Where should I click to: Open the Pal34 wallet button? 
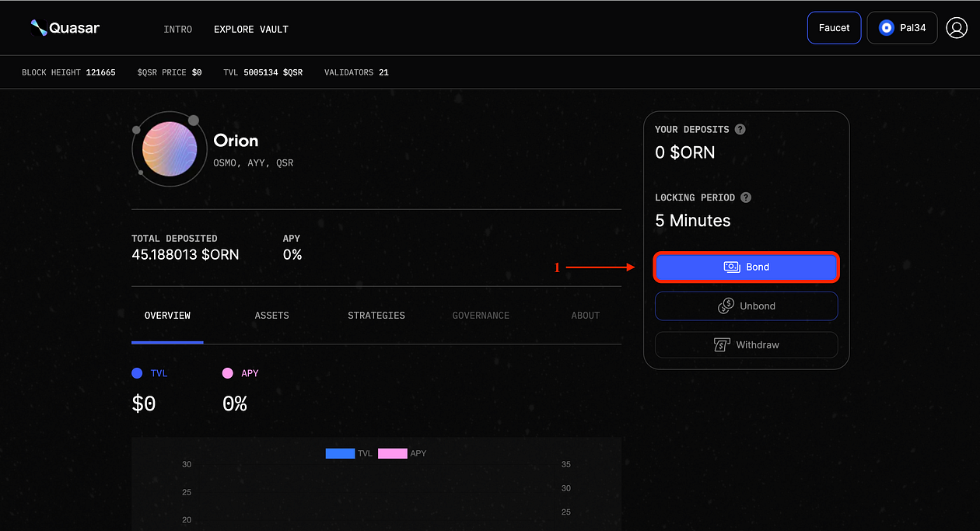click(902, 28)
